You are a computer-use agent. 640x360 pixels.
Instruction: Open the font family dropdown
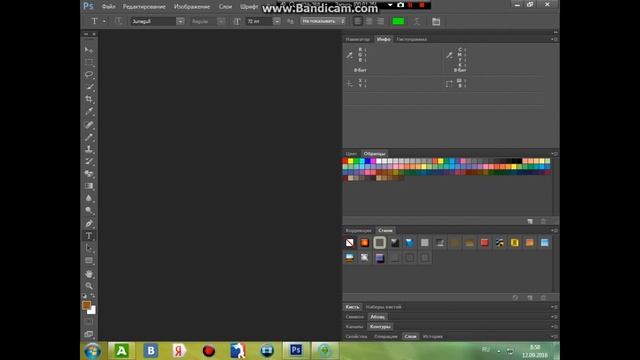(x=180, y=21)
